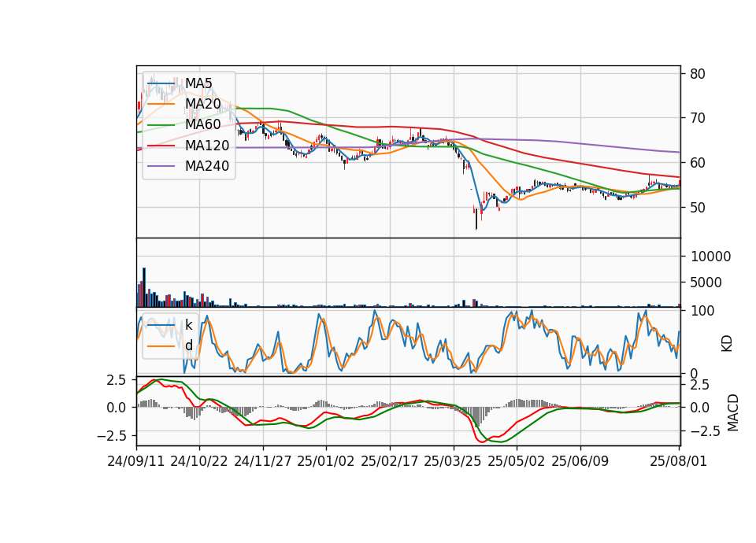Screen dimensions: 756x543
Task: Click the MACD axis title
Action: tap(733, 413)
